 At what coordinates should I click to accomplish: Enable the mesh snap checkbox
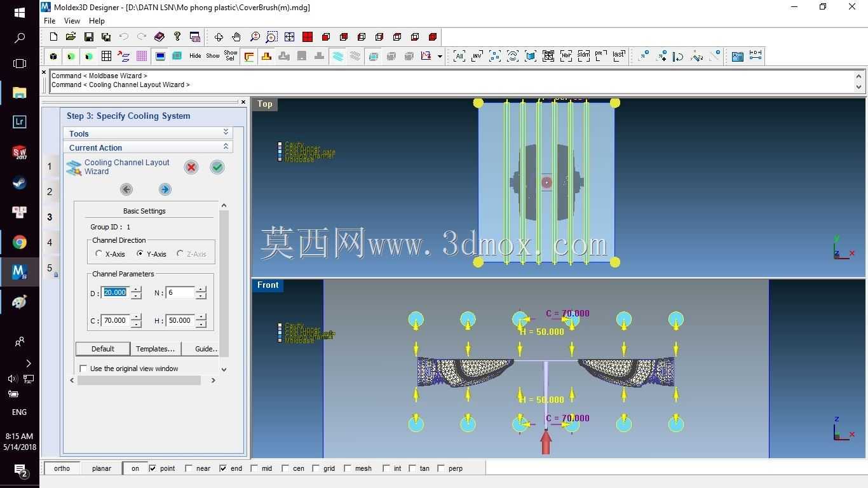348,468
